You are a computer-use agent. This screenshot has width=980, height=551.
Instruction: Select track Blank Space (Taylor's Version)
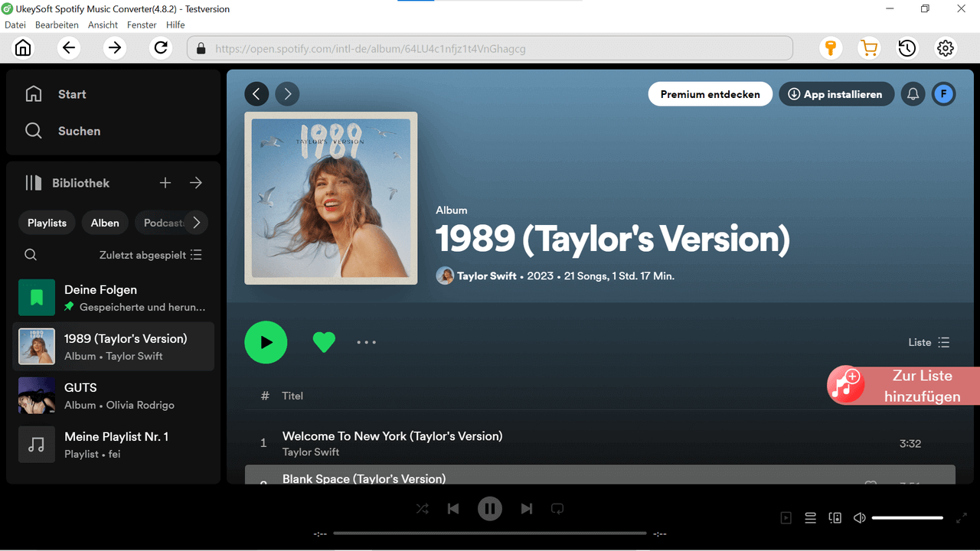600,474
